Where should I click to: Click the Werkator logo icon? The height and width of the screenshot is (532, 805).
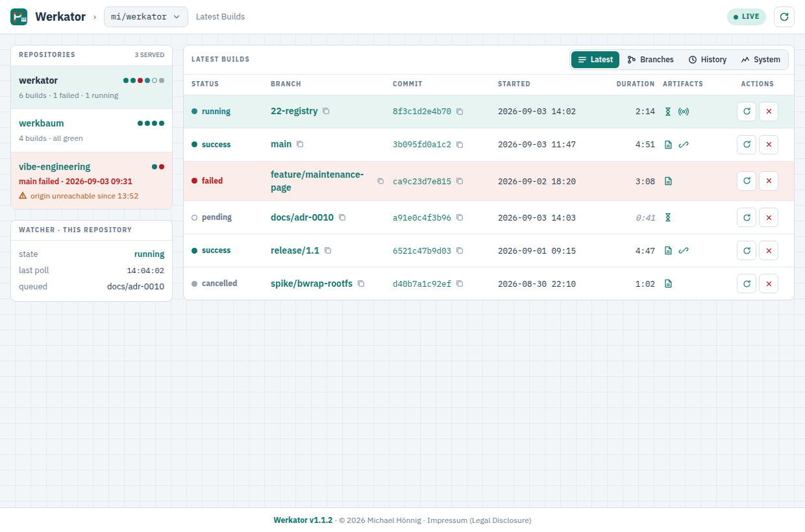click(x=19, y=17)
